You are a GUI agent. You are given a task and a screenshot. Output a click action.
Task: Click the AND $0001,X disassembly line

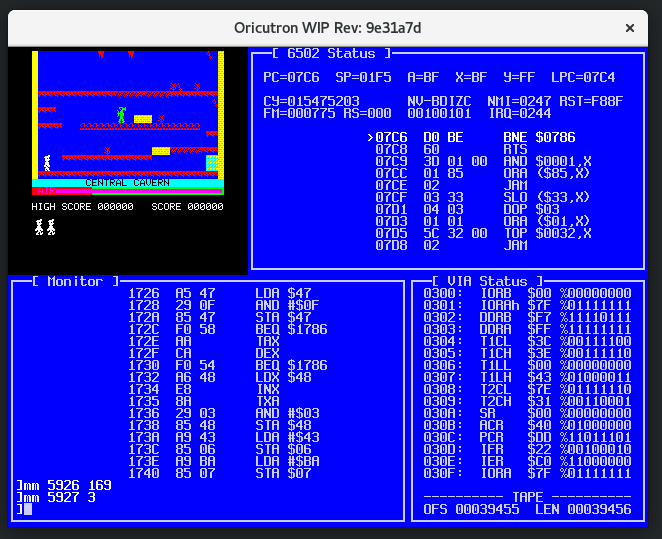coord(483,161)
